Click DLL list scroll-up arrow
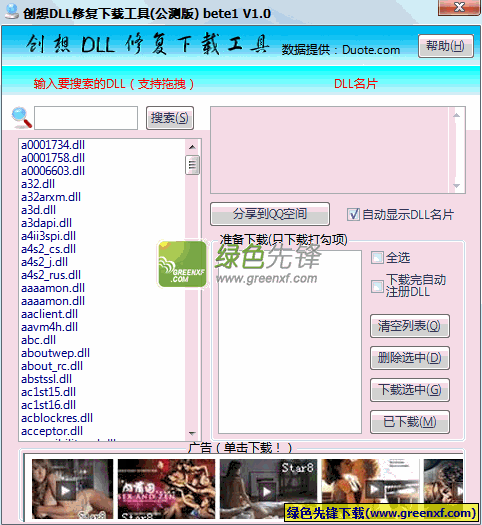 (192, 147)
